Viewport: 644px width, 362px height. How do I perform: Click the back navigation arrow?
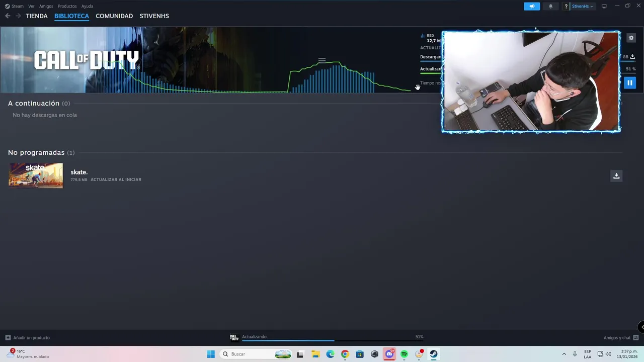tap(8, 16)
